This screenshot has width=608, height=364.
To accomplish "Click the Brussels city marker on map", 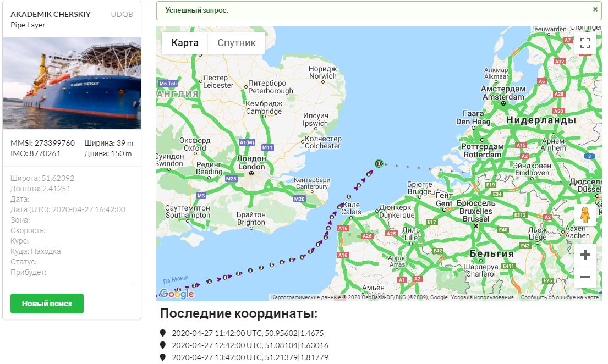I will coord(476,225).
